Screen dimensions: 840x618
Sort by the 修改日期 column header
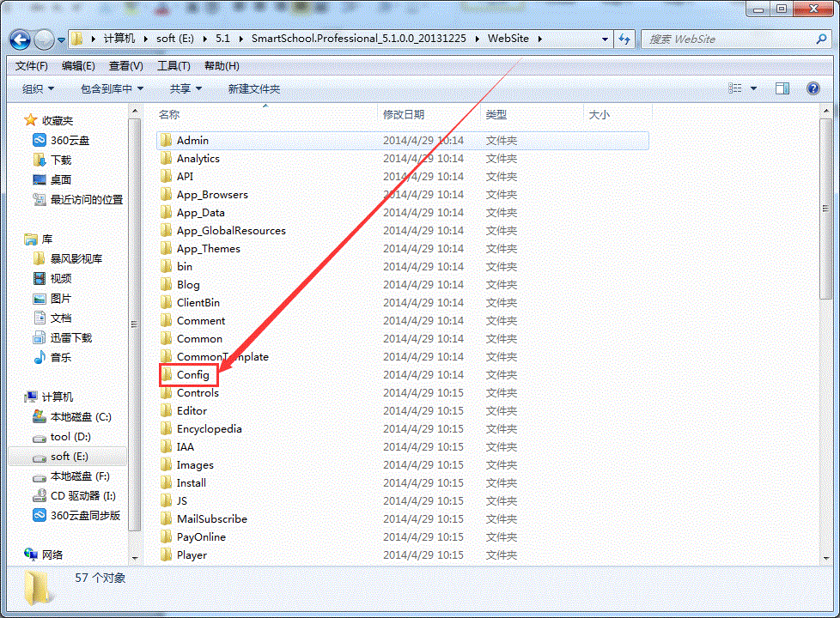click(404, 114)
